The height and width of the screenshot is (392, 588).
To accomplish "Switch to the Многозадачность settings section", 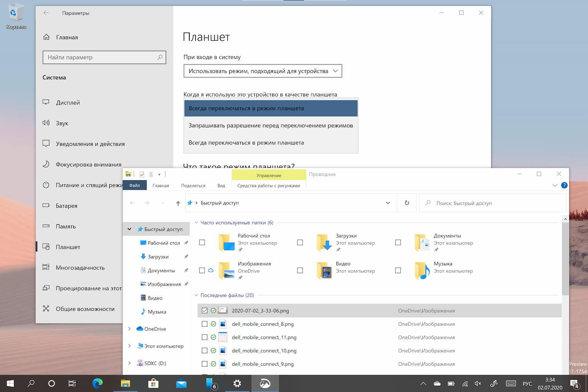I will (x=80, y=267).
